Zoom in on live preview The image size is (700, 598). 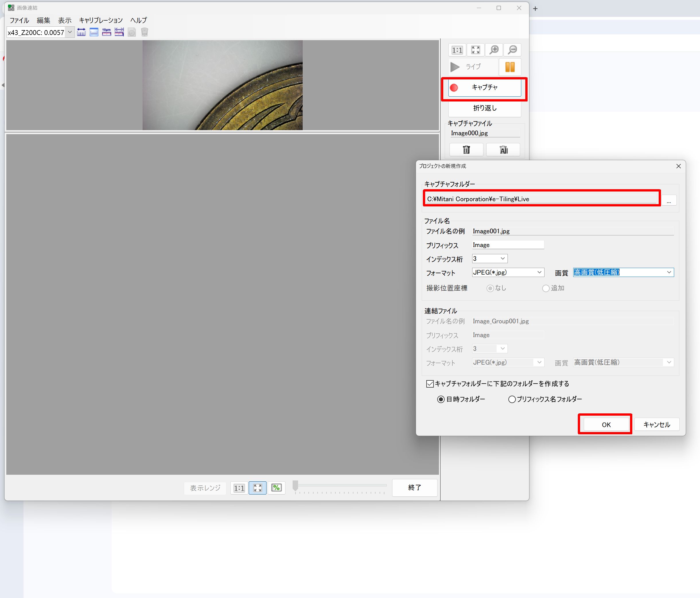pyautogui.click(x=494, y=50)
